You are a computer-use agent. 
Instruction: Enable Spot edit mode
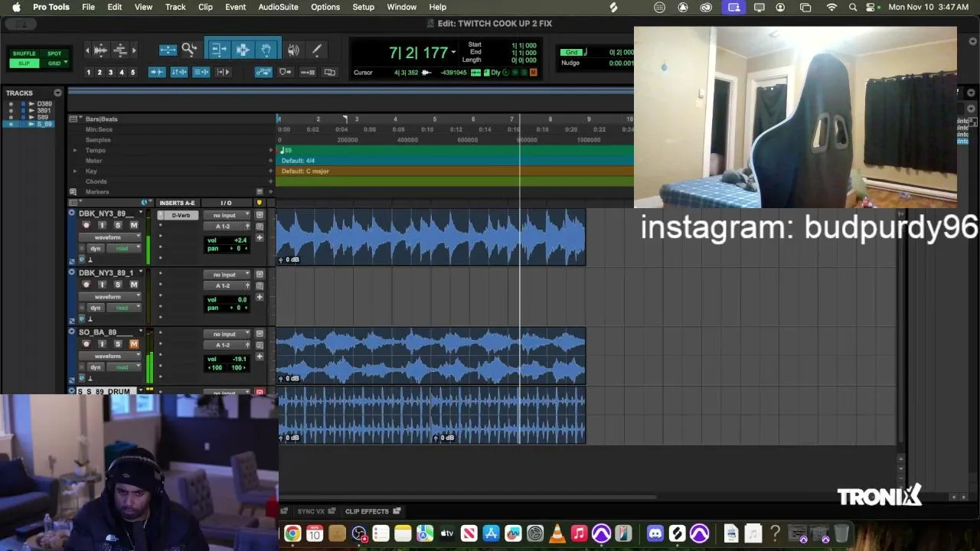[x=54, y=54]
